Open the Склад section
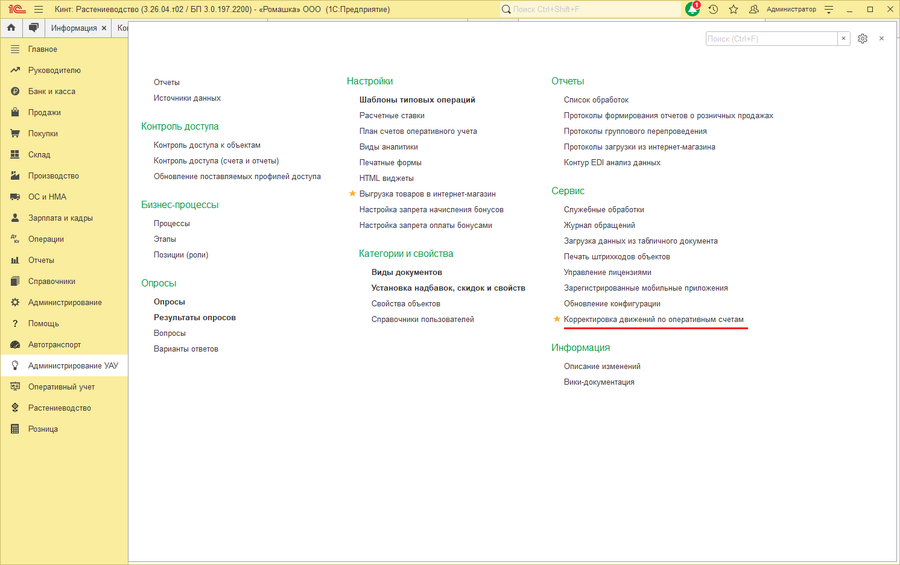Image resolution: width=900 pixels, height=565 pixels. 64,154
